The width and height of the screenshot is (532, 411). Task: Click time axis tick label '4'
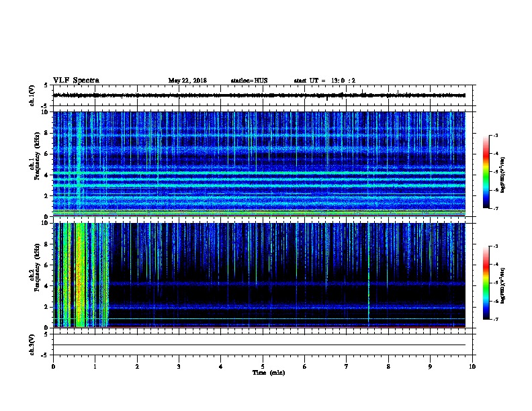tap(221, 366)
